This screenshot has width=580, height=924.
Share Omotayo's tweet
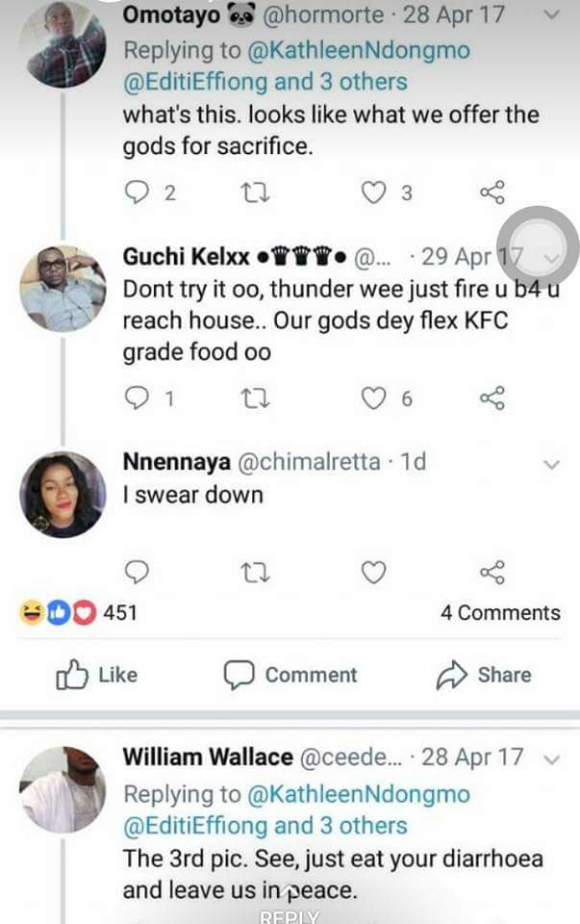point(492,192)
